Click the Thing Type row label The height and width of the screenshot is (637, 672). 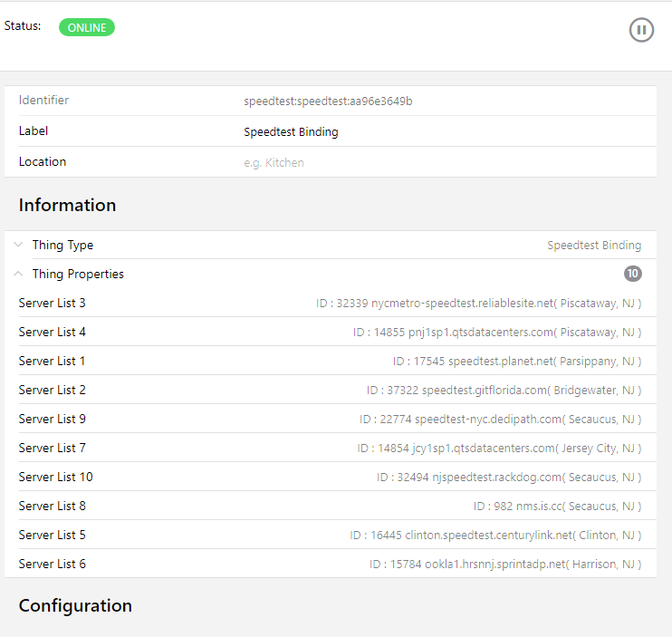click(x=62, y=245)
